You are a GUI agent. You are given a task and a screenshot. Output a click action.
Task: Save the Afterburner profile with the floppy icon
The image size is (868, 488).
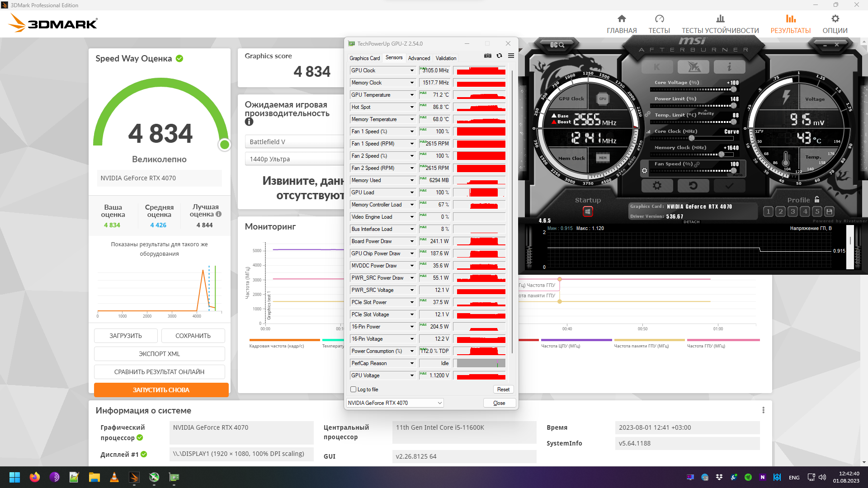tap(829, 211)
